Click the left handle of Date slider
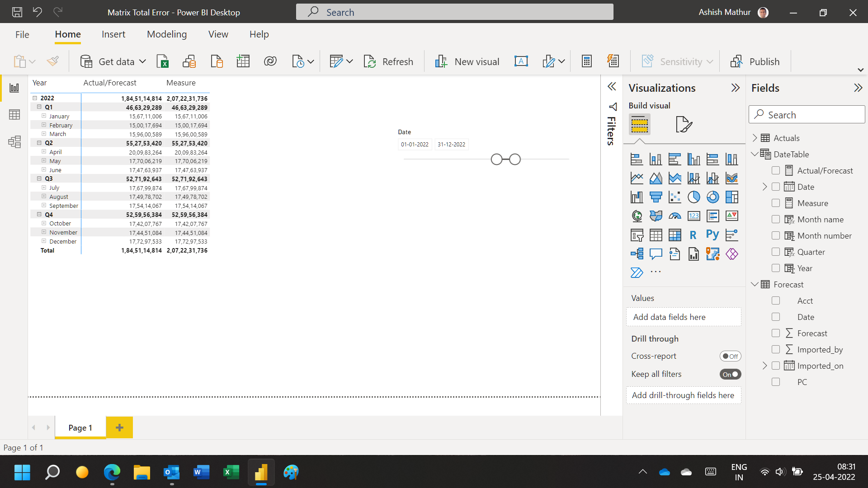This screenshot has height=488, width=868. pos(496,160)
